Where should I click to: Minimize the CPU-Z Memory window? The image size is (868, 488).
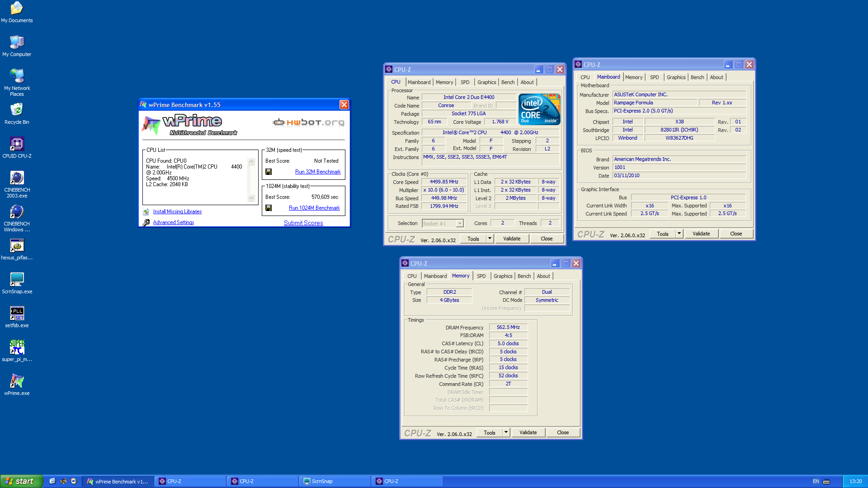point(555,263)
